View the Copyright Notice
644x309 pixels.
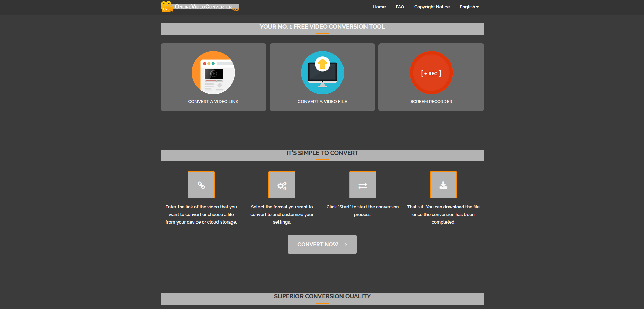point(432,7)
